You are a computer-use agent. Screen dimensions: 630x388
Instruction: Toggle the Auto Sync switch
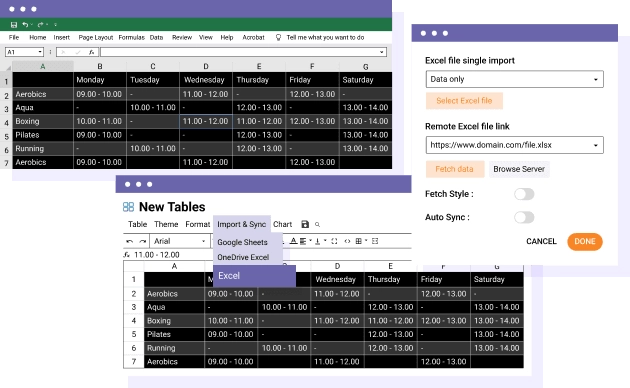(524, 218)
